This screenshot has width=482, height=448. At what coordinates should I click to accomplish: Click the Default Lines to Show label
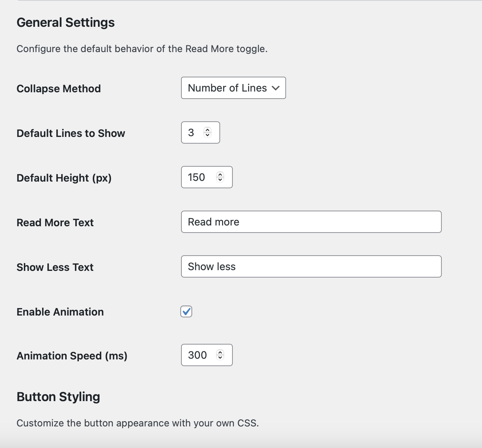pyautogui.click(x=71, y=133)
